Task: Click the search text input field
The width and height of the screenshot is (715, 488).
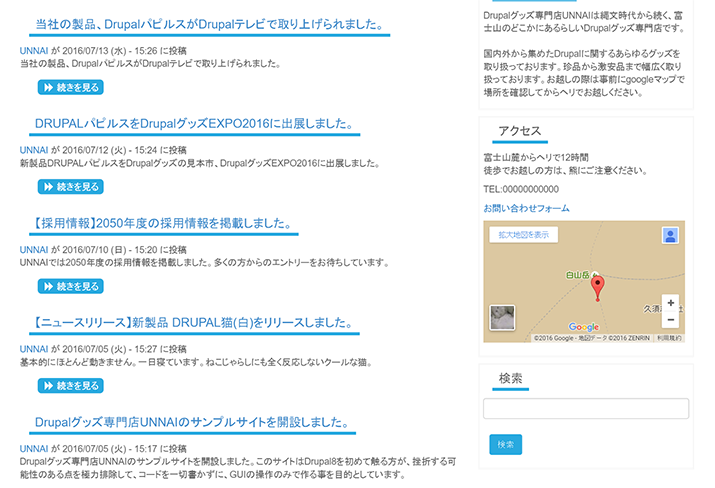Action: [585, 408]
